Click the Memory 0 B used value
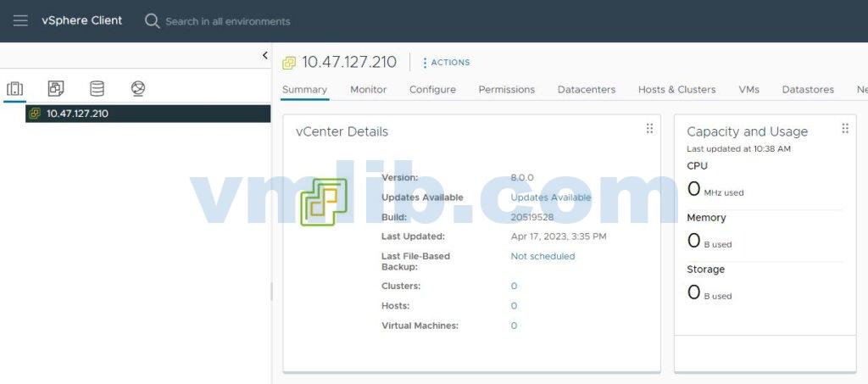868x384 pixels. [x=709, y=241]
